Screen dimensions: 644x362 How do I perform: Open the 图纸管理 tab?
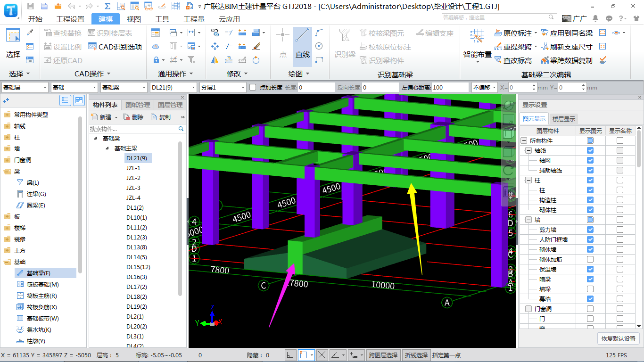[x=138, y=105]
